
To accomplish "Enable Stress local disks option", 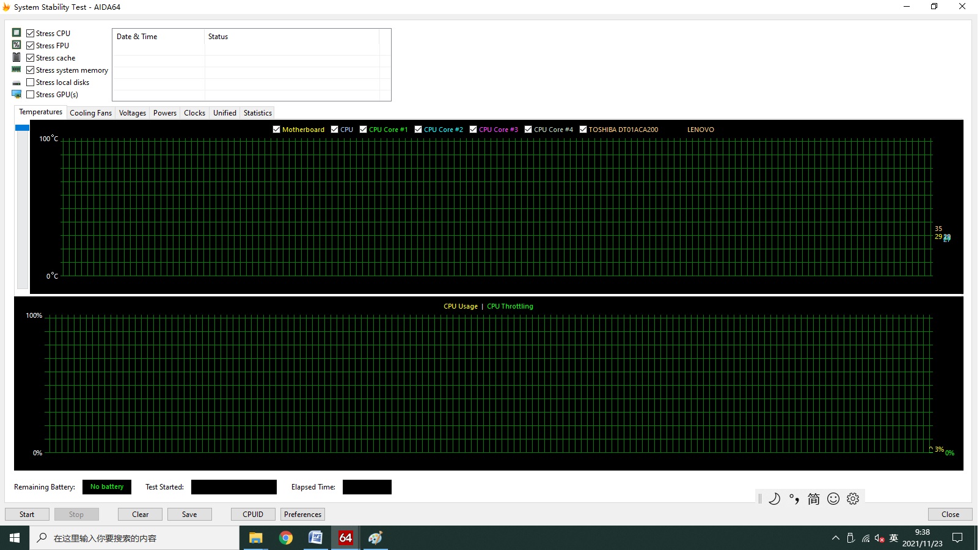I will point(31,82).
